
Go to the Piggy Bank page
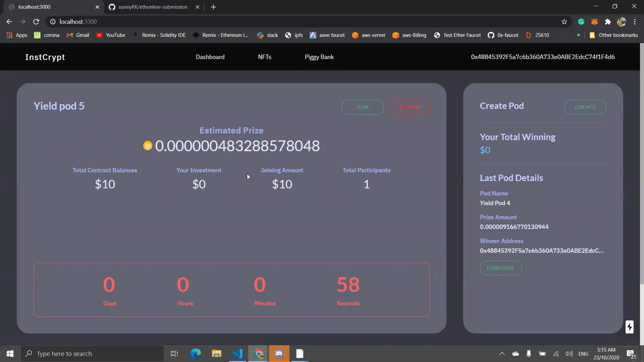319,57
